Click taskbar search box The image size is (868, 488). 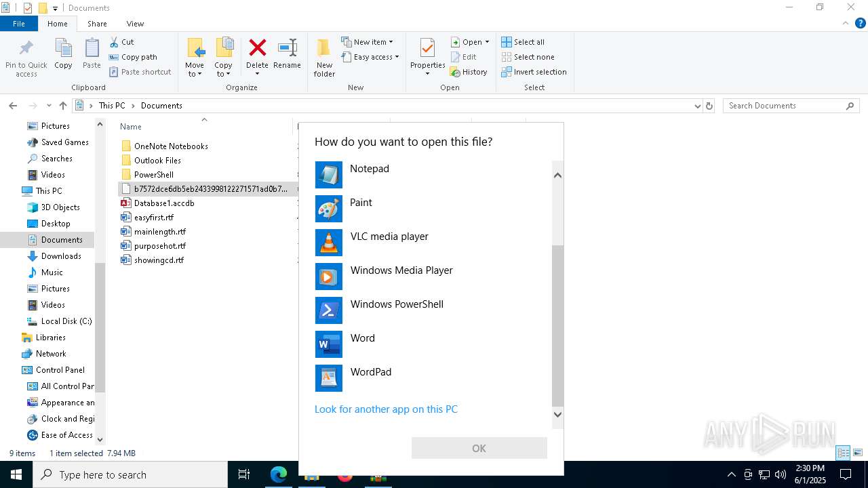pos(130,474)
